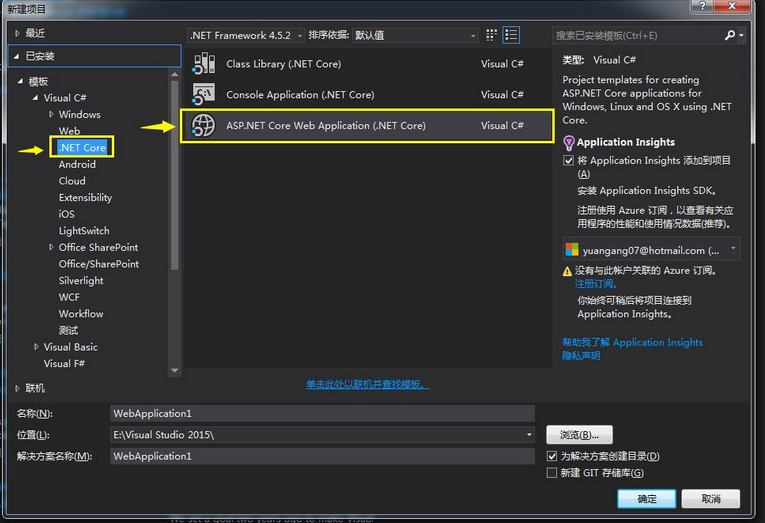Expand the Windows tree node
765x523 pixels.
pyautogui.click(x=51, y=114)
